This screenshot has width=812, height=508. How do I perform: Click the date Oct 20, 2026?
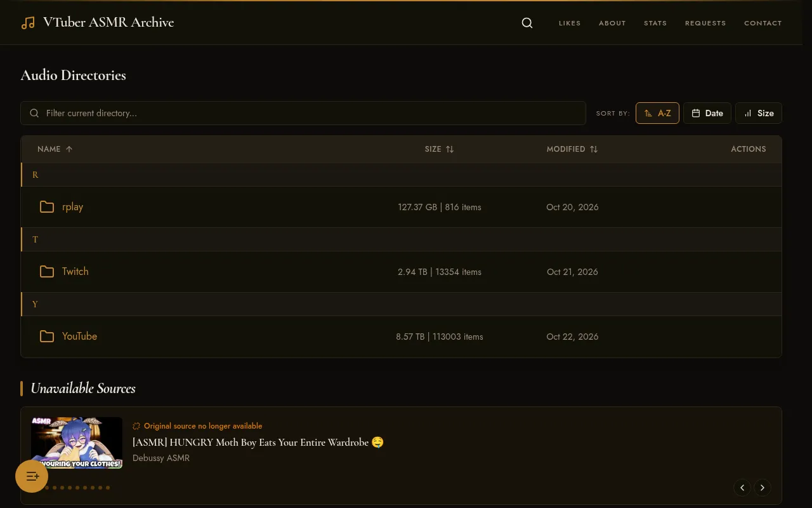tap(572, 207)
